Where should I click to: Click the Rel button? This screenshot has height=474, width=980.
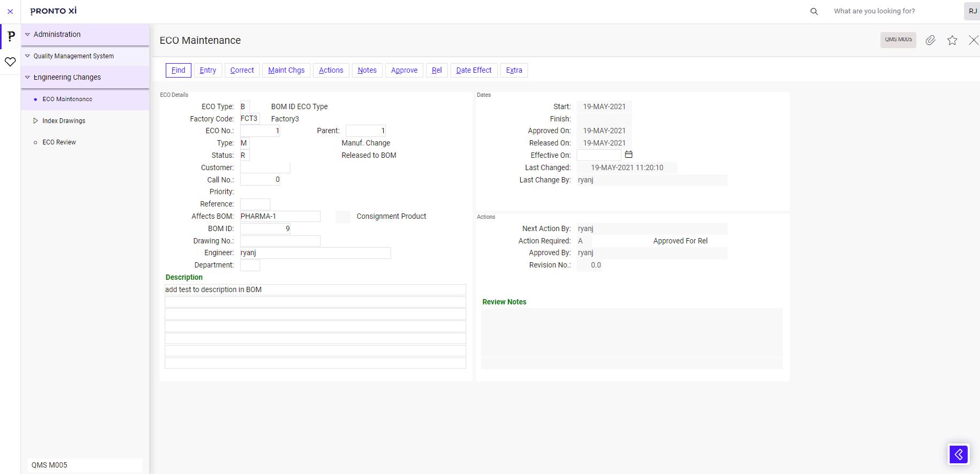tap(437, 70)
